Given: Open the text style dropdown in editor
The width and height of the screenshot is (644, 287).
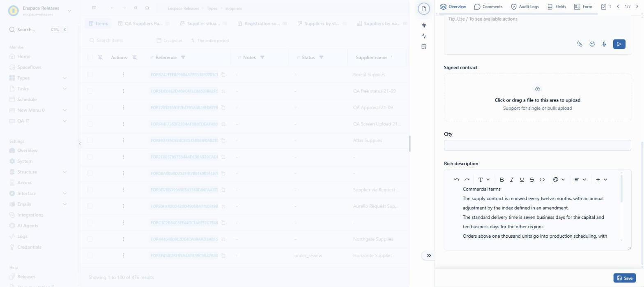Looking at the screenshot, I should point(484,180).
